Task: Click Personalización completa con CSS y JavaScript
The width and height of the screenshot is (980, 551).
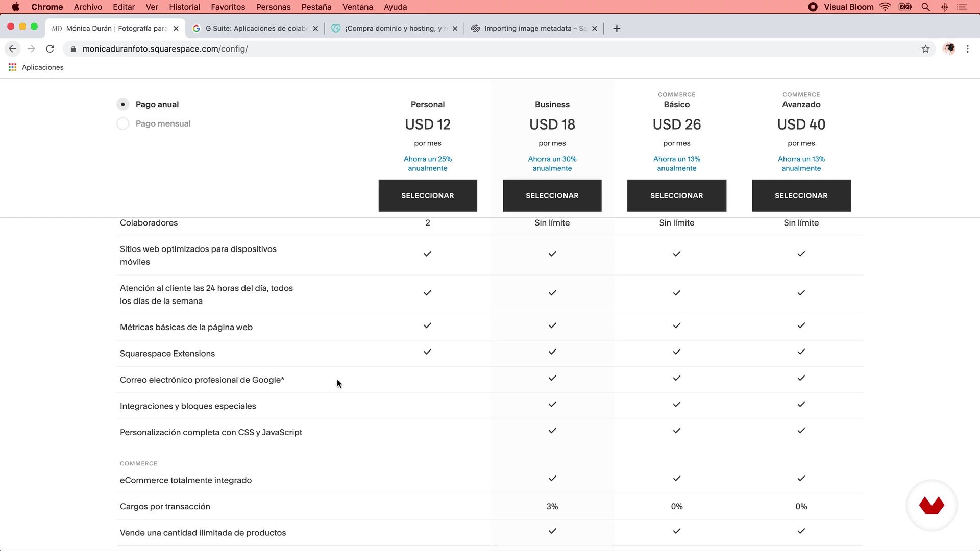Action: pos(211,432)
